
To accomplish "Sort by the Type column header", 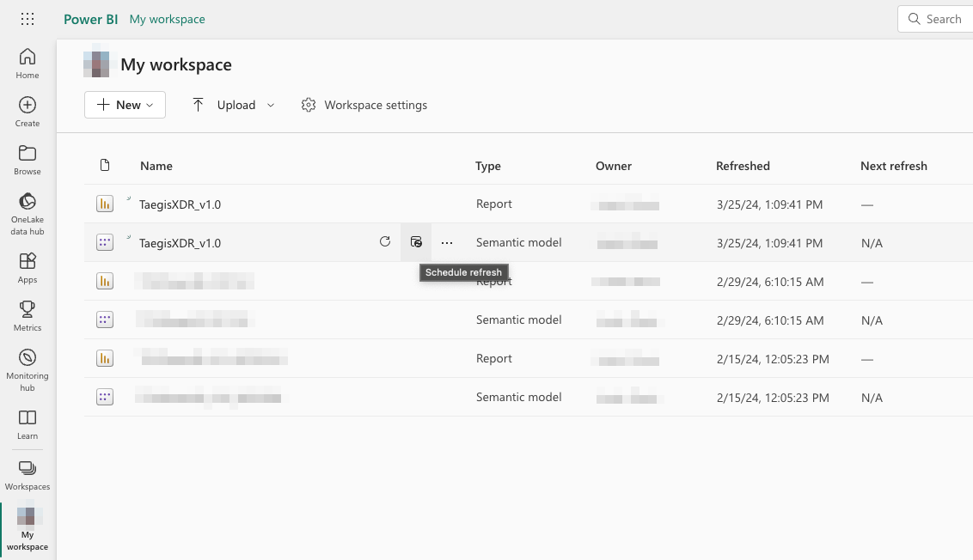I will click(487, 166).
